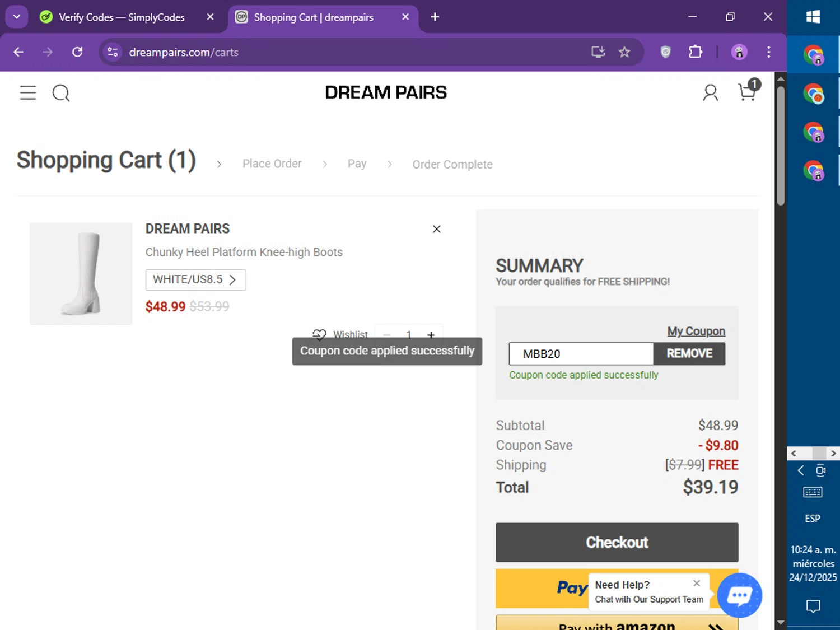This screenshot has width=840, height=630.
Task: Switch ESP input language
Action: [x=813, y=519]
